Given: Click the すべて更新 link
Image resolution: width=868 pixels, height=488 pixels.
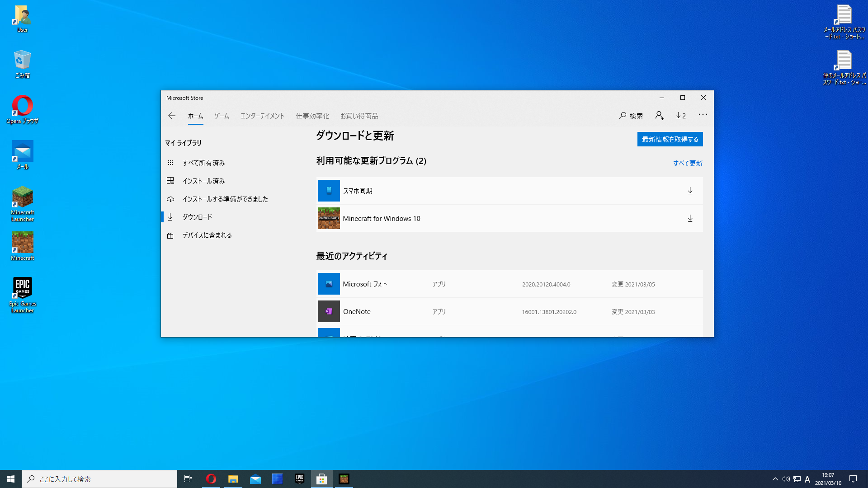Looking at the screenshot, I should pos(688,163).
